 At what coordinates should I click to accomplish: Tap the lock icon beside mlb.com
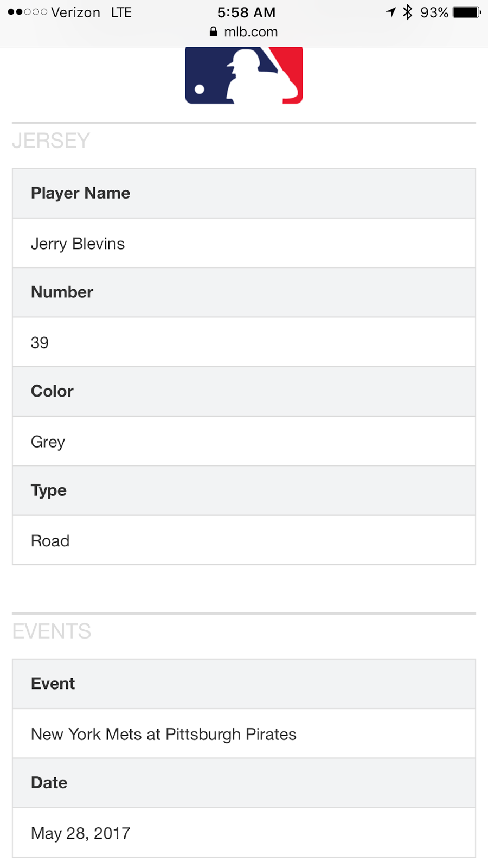pyautogui.click(x=213, y=31)
